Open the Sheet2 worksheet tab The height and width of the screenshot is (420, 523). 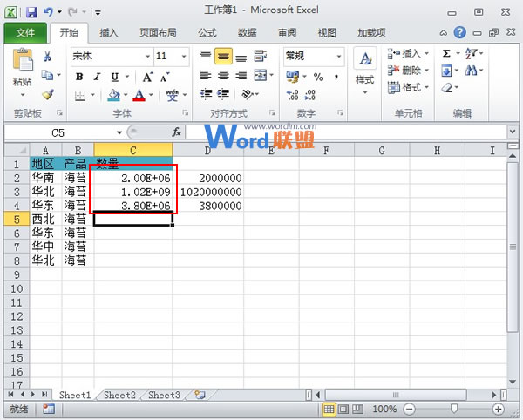(x=119, y=395)
